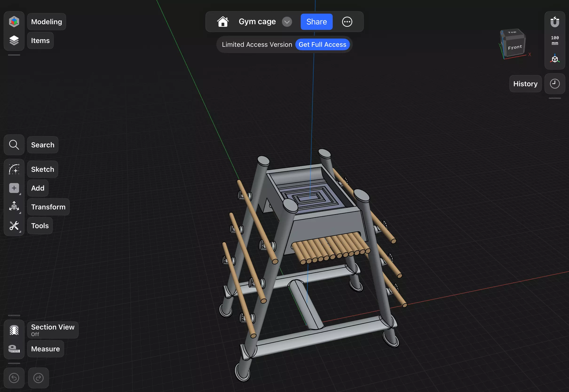
Task: Toggle Section View off/on icon
Action: [14, 330]
